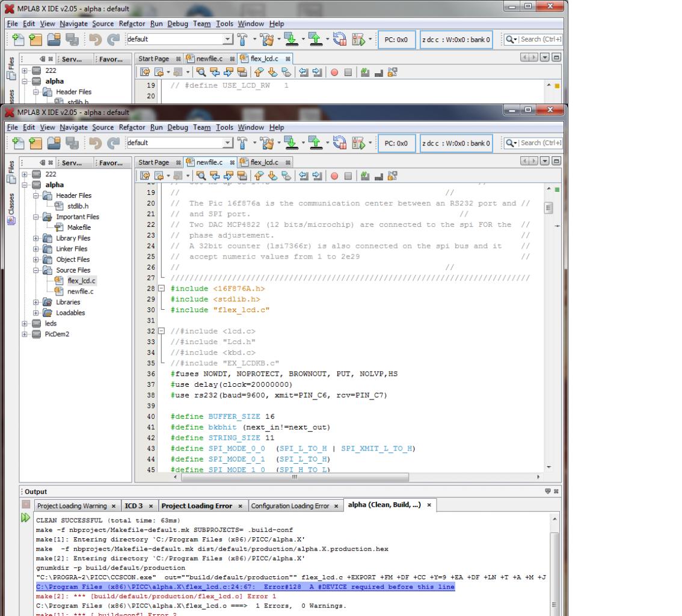This screenshot has width=682, height=616.
Task: Build project with hammer icon, front window
Action: pyautogui.click(x=242, y=143)
